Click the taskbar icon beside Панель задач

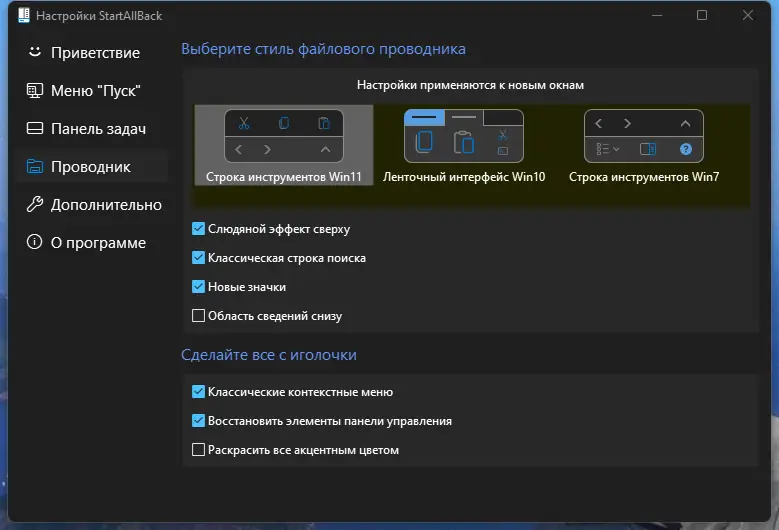coord(34,129)
